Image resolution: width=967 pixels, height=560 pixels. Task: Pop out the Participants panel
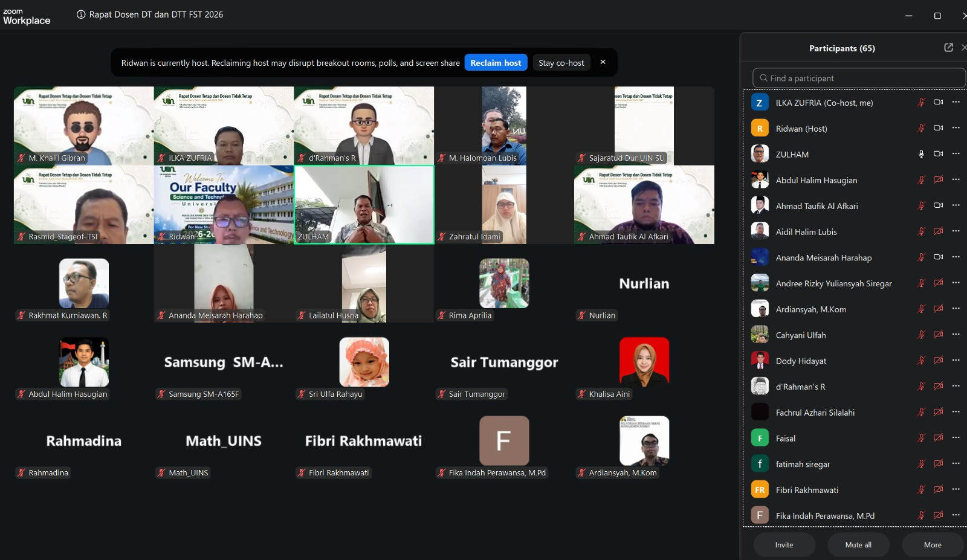[948, 48]
